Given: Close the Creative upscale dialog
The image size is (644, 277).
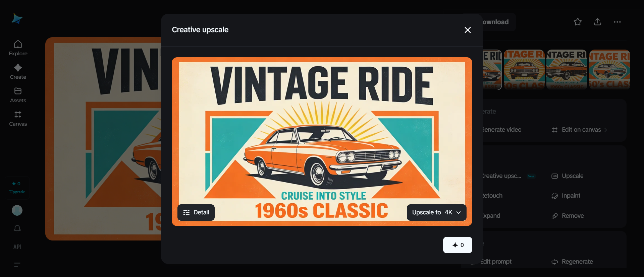Looking at the screenshot, I should click(468, 30).
